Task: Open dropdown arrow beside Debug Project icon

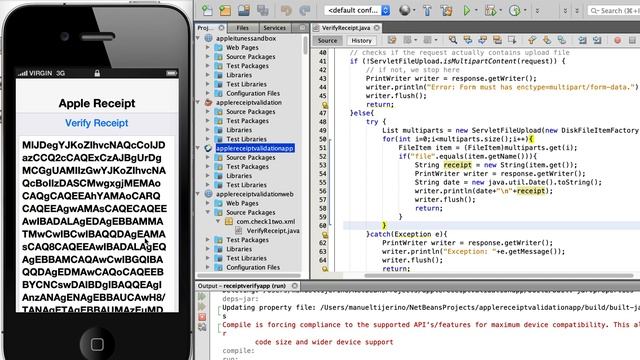Action: (501, 11)
